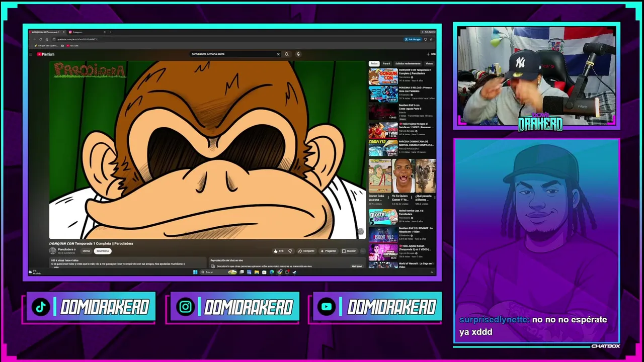Click the browser home icon
644x362 pixels.
pyautogui.click(x=47, y=39)
